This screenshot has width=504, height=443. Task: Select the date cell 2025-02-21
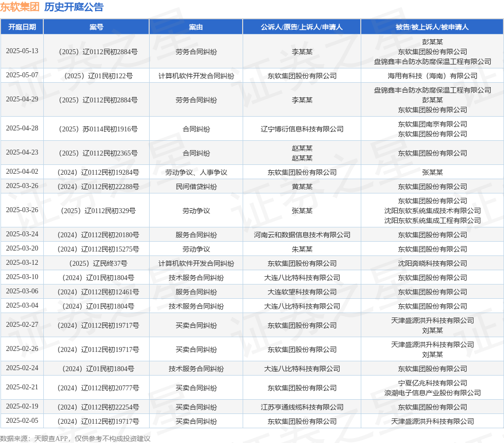tap(22, 387)
